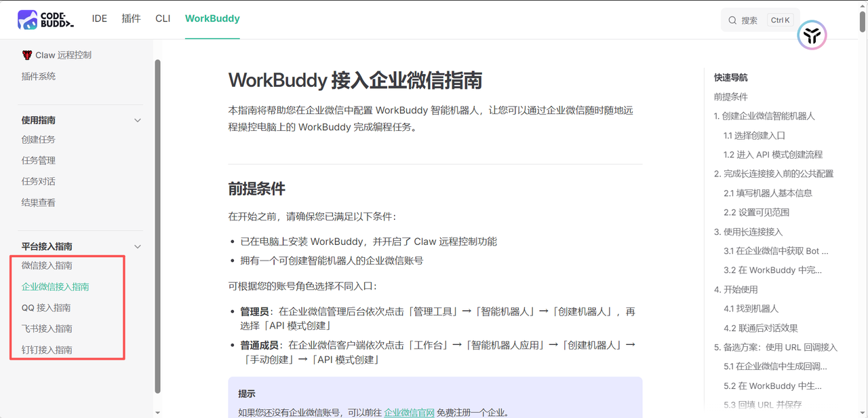This screenshot has height=418, width=868.
Task: Jump to 4.1 找到机器人 section
Action: click(751, 308)
